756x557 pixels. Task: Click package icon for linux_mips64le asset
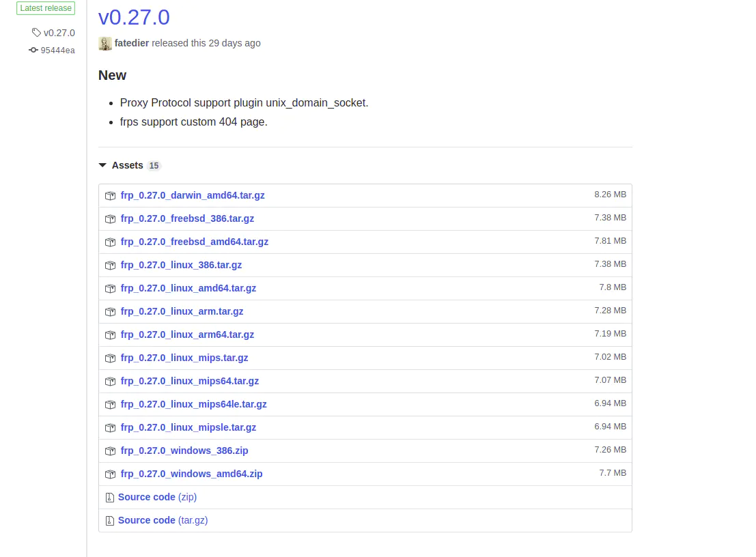[x=111, y=404]
